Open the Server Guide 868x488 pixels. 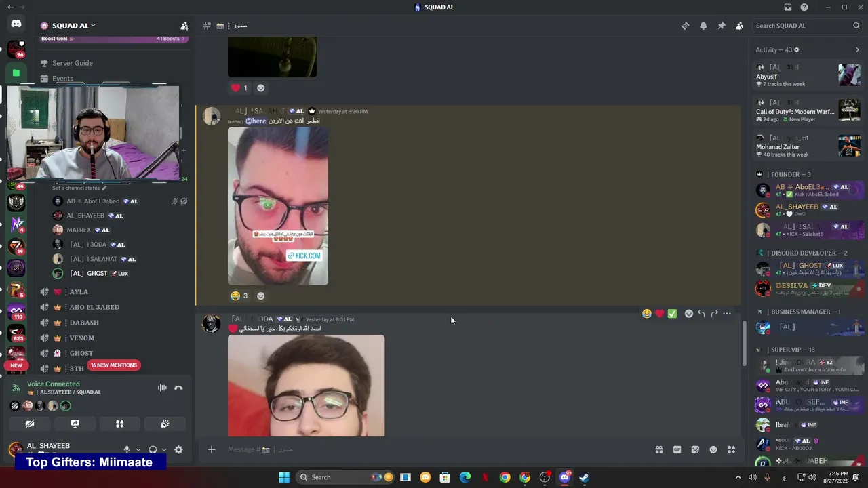(73, 63)
